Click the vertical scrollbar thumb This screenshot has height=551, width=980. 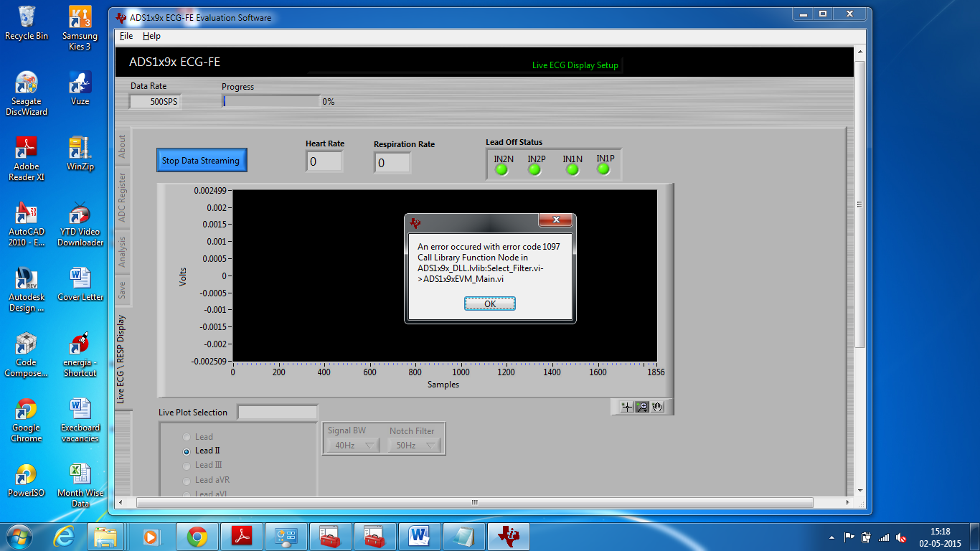point(860,204)
